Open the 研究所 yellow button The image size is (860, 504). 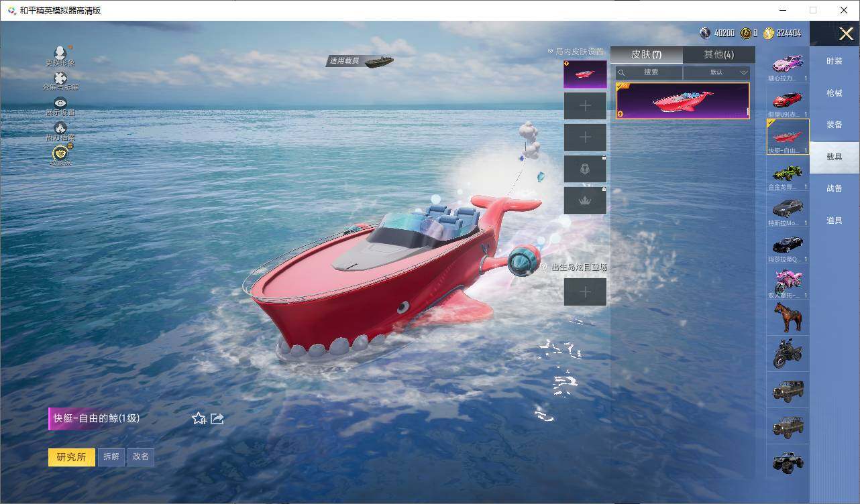(71, 457)
